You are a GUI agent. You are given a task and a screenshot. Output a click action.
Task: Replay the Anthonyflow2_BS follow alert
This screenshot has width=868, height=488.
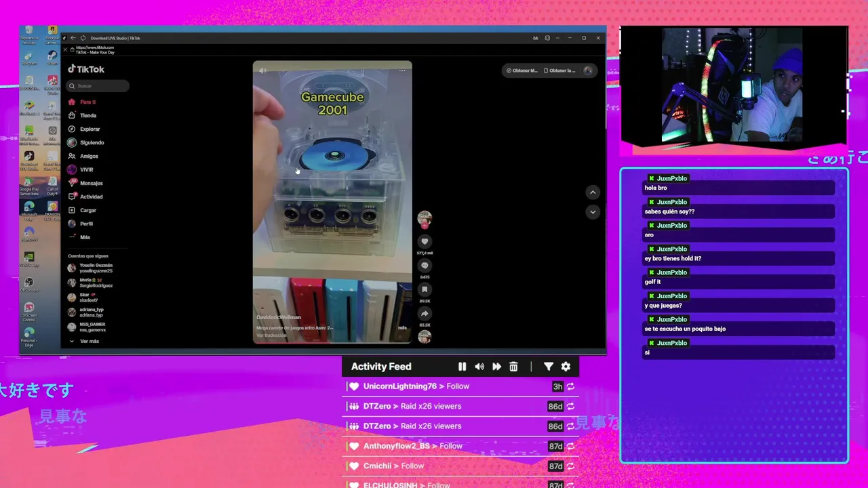click(570, 446)
